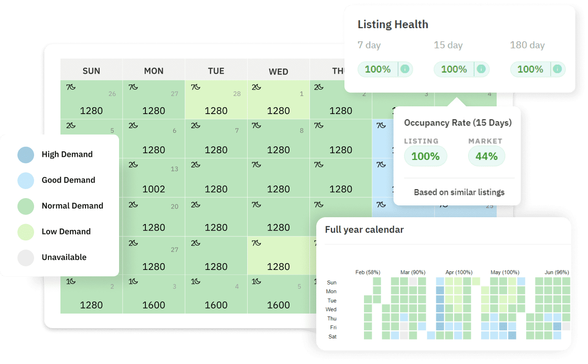
Task: Open the Apr (100%) month label
Action: pos(458,272)
